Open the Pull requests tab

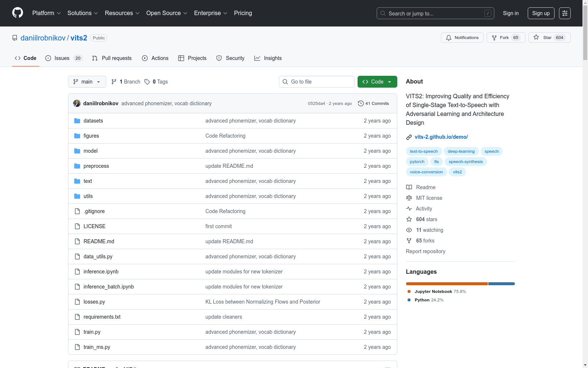[x=112, y=58]
